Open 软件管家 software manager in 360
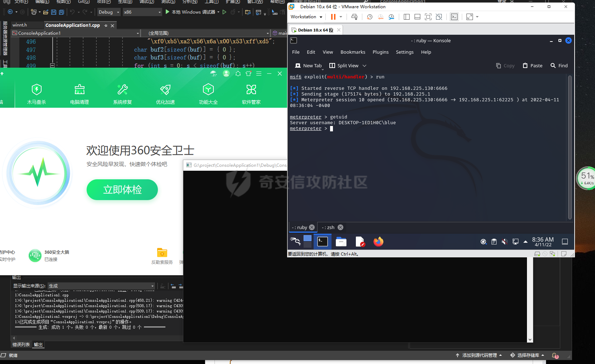 click(251, 94)
